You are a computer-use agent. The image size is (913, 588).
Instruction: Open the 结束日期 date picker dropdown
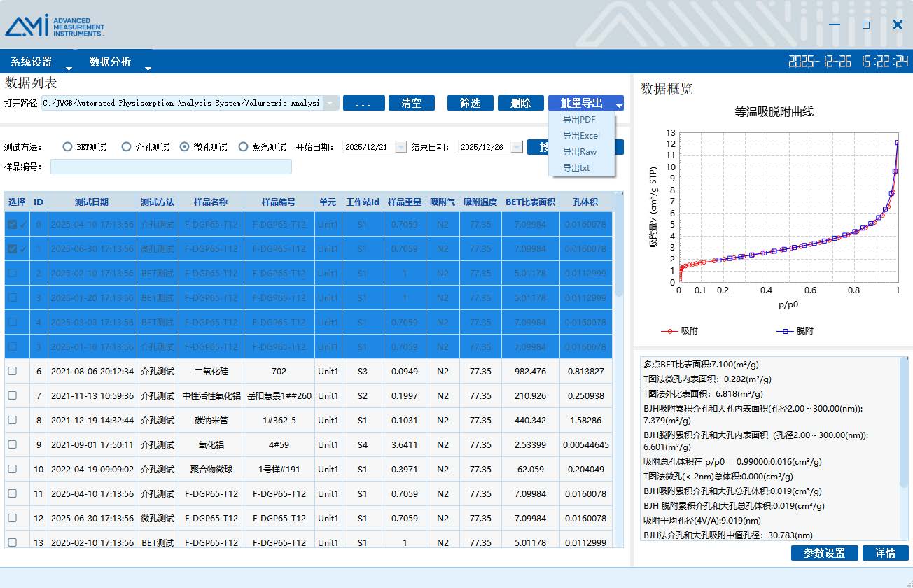[516, 147]
